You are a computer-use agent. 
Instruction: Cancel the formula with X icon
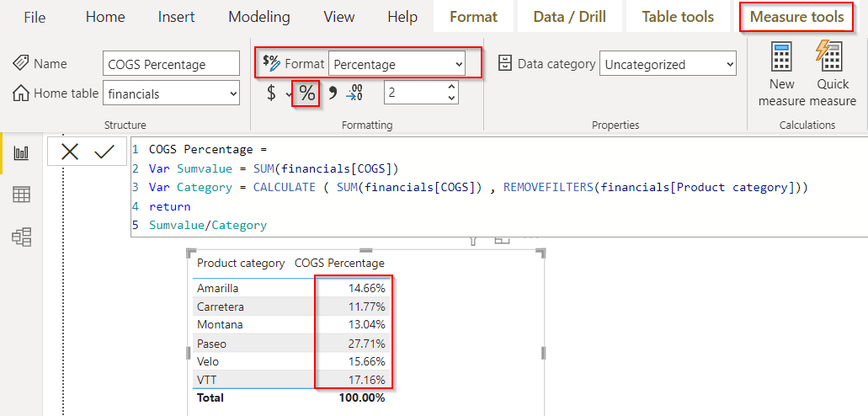pos(70,152)
